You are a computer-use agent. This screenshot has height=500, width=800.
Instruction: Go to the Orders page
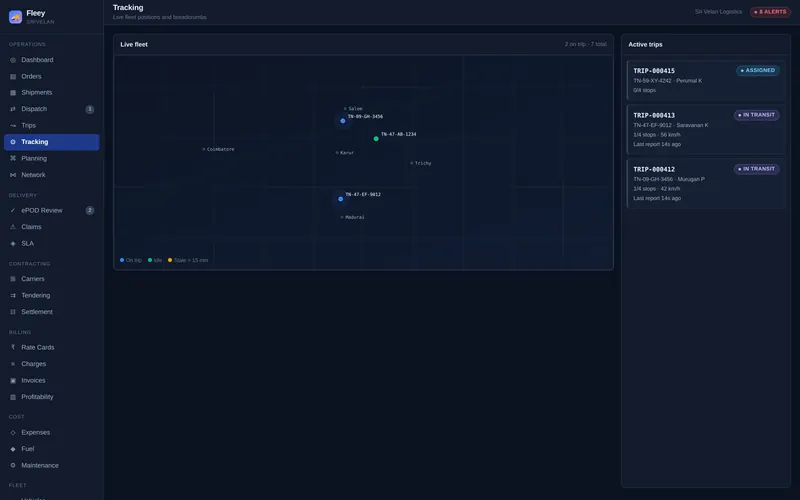[x=52, y=77]
